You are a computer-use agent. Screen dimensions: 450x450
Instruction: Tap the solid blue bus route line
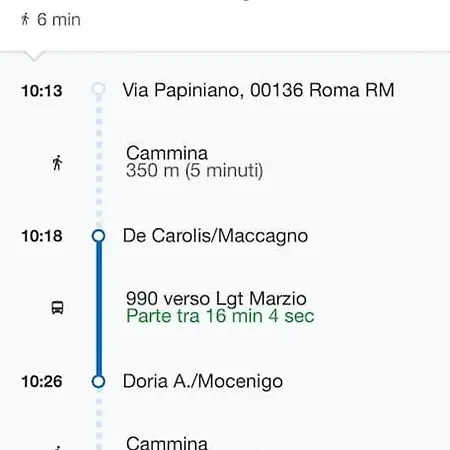click(99, 308)
